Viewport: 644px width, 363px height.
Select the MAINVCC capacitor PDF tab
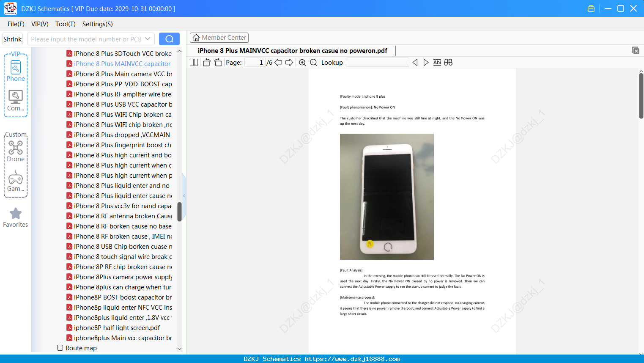293,51
